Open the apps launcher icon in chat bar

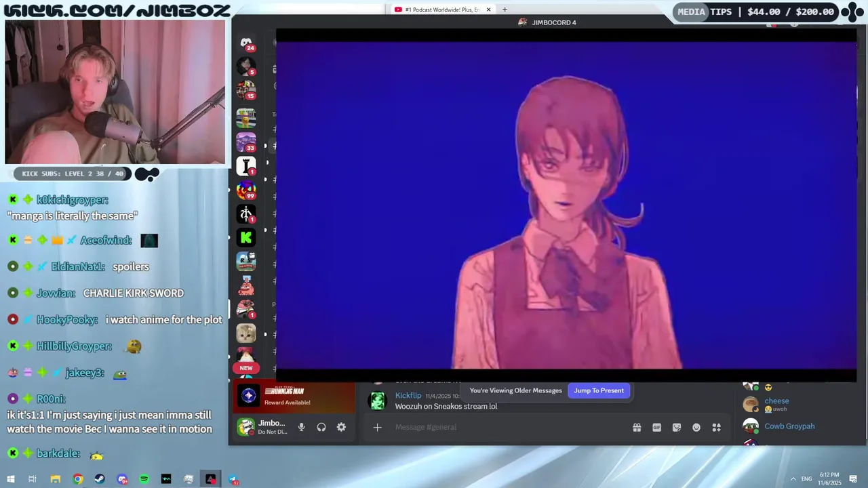716,427
